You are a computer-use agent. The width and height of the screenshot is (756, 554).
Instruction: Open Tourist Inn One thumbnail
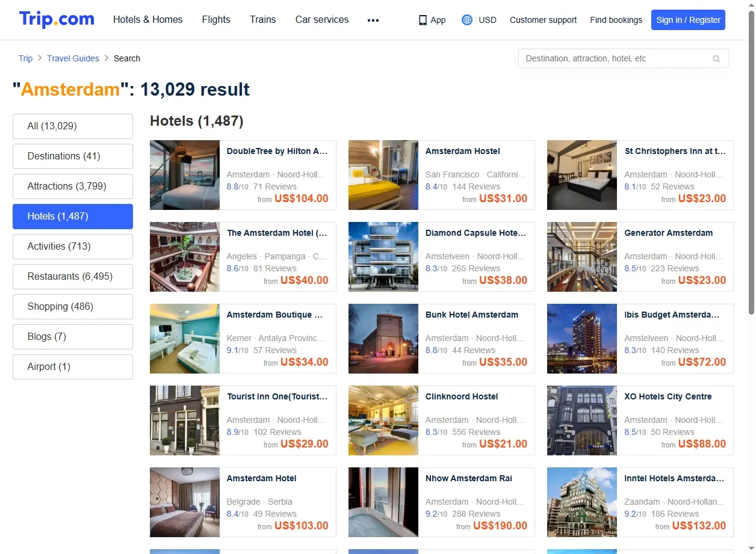pos(185,420)
